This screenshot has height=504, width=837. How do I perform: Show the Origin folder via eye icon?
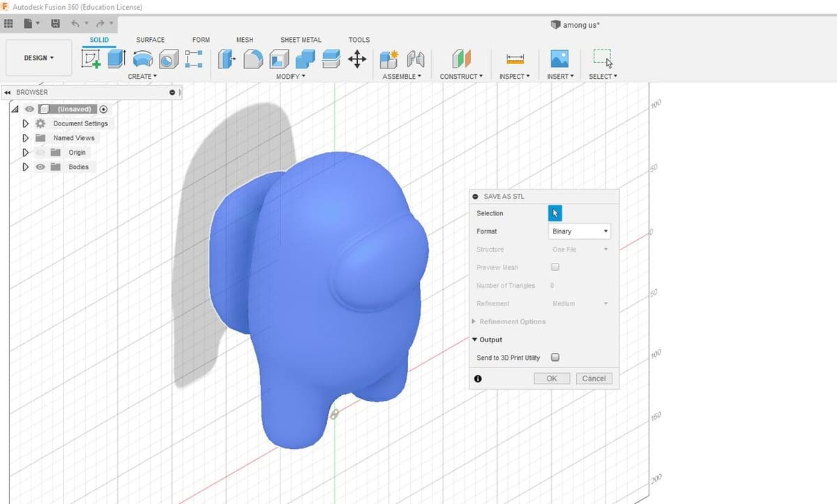[x=40, y=153]
